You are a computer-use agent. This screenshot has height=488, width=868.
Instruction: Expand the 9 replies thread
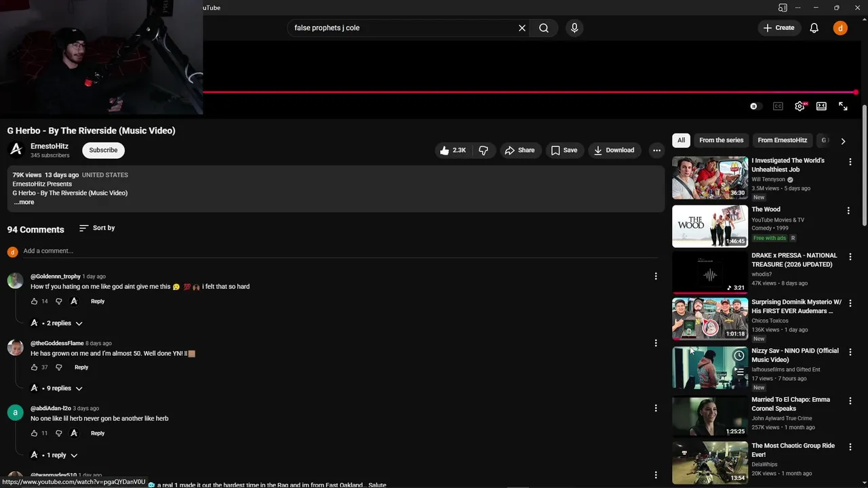click(x=58, y=388)
